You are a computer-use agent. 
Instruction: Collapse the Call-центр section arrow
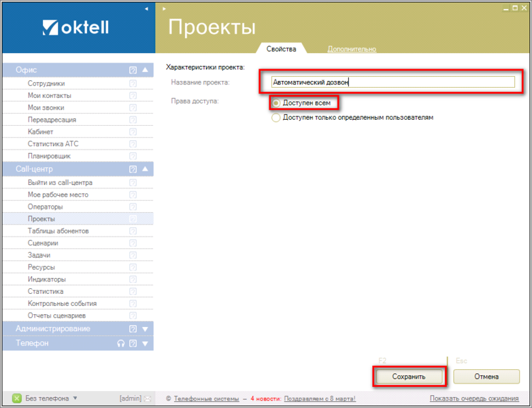click(x=145, y=169)
